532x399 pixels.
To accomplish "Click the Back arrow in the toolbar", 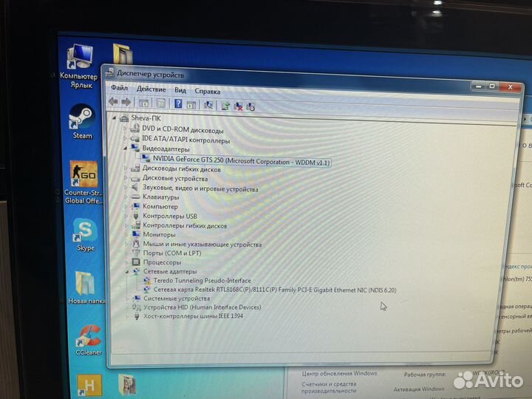I will tap(113, 102).
